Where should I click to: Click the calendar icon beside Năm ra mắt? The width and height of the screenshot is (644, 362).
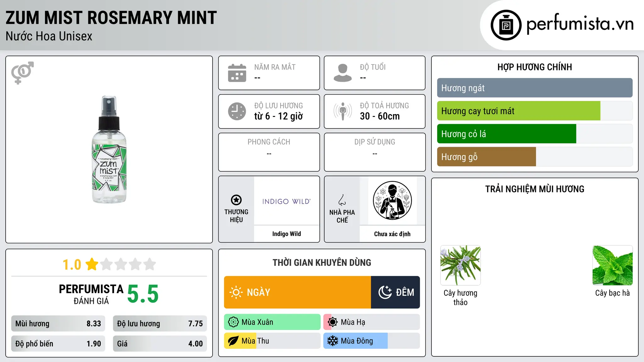[237, 73]
